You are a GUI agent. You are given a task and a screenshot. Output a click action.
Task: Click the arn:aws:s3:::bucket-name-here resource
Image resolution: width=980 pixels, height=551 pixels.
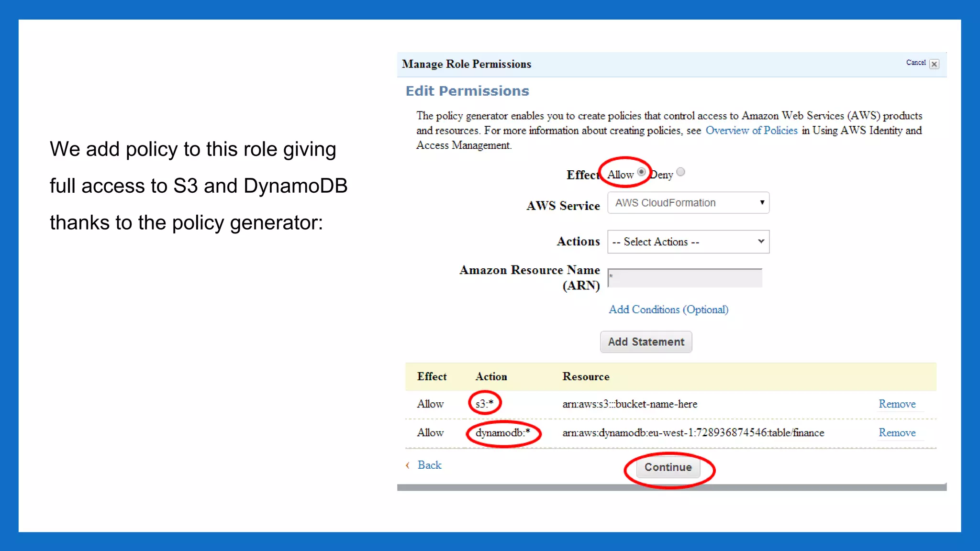(x=630, y=404)
